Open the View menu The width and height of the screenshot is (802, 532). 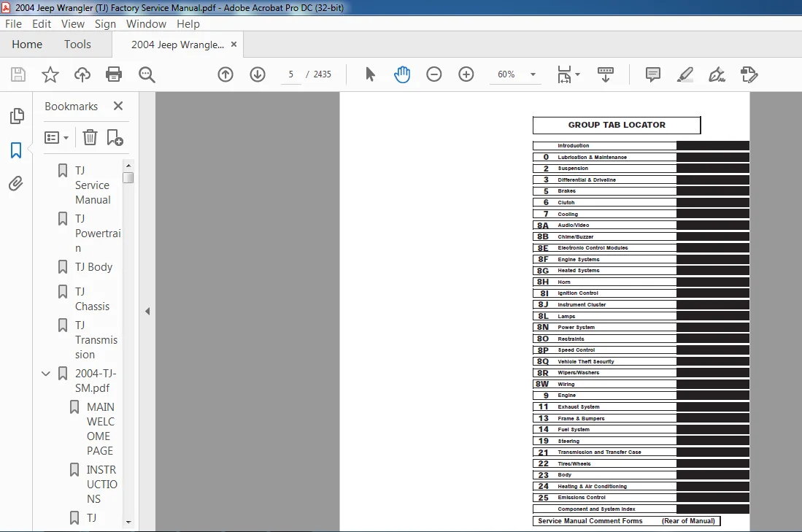73,24
